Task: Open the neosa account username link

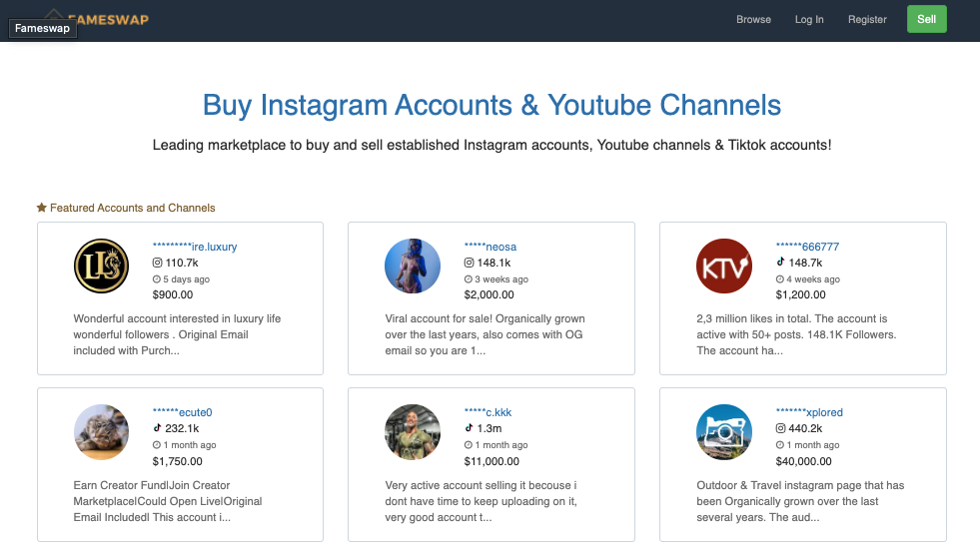Action: [490, 247]
